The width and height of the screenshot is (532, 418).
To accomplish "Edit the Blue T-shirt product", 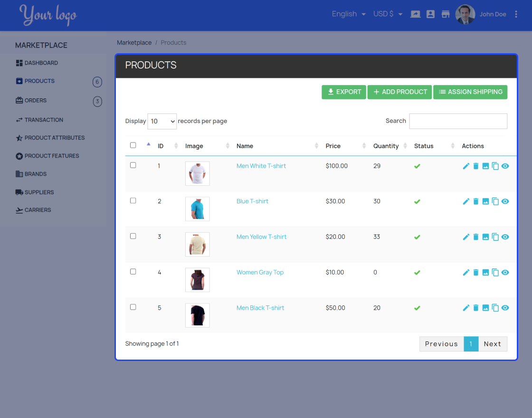I will [x=466, y=201].
